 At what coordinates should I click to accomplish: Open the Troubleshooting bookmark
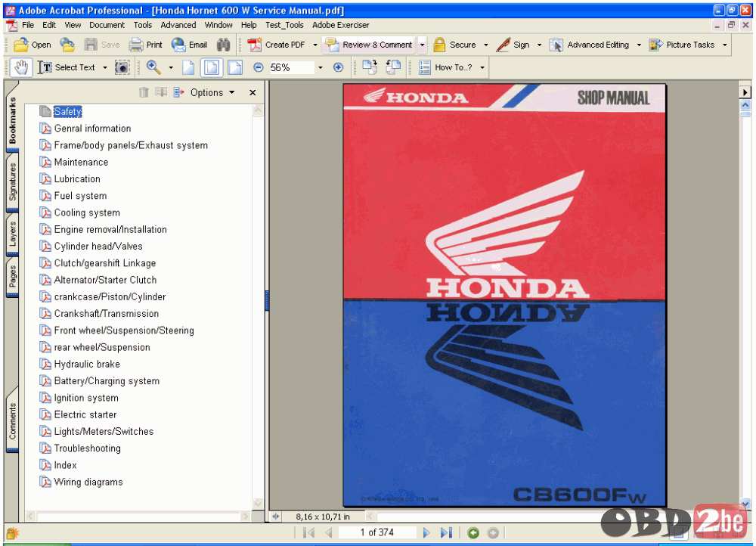coord(87,448)
